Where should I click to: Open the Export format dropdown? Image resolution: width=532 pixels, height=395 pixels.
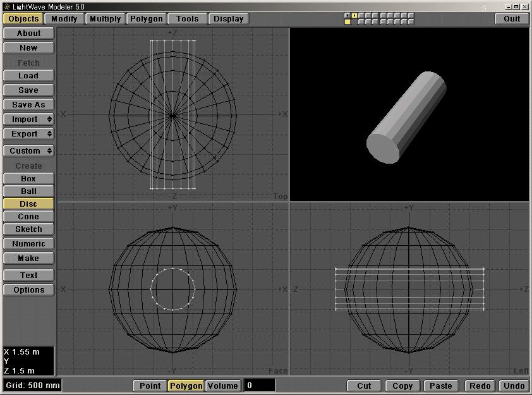click(28, 133)
